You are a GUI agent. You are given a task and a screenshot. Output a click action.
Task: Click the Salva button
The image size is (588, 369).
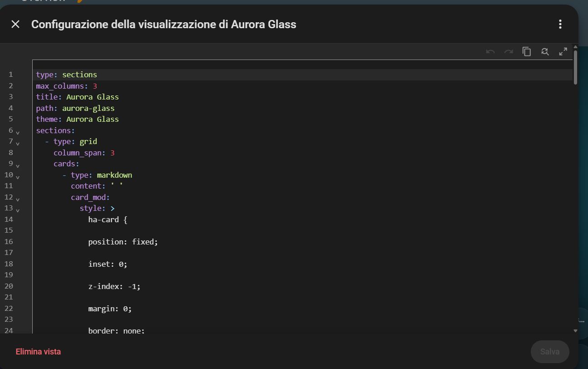tap(550, 352)
